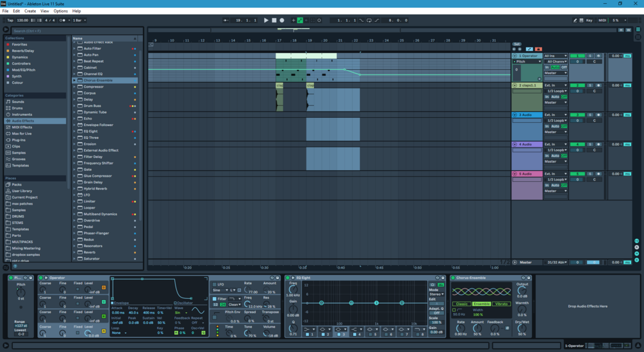The height and width of the screenshot is (352, 644).
Task: Select Classic mode in Chorus-Ensemble
Action: pyautogui.click(x=461, y=304)
